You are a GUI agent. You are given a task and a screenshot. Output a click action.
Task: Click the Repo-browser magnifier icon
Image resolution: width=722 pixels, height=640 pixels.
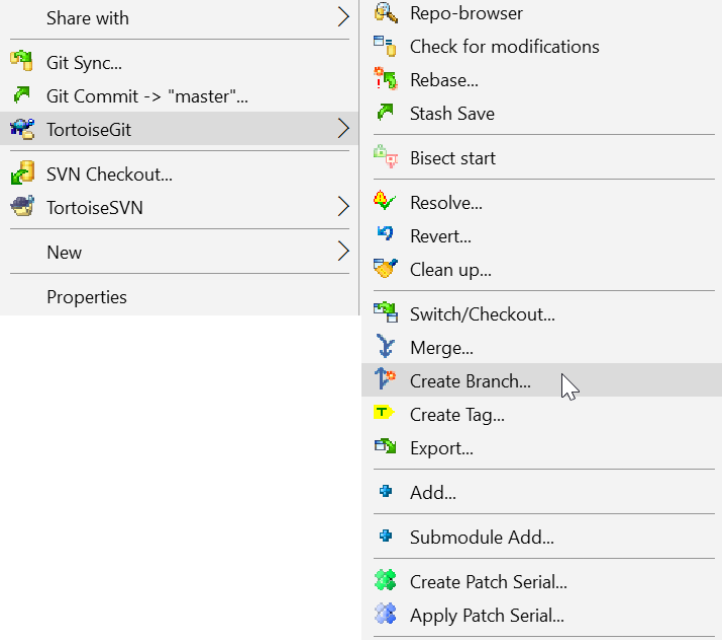coord(385,13)
